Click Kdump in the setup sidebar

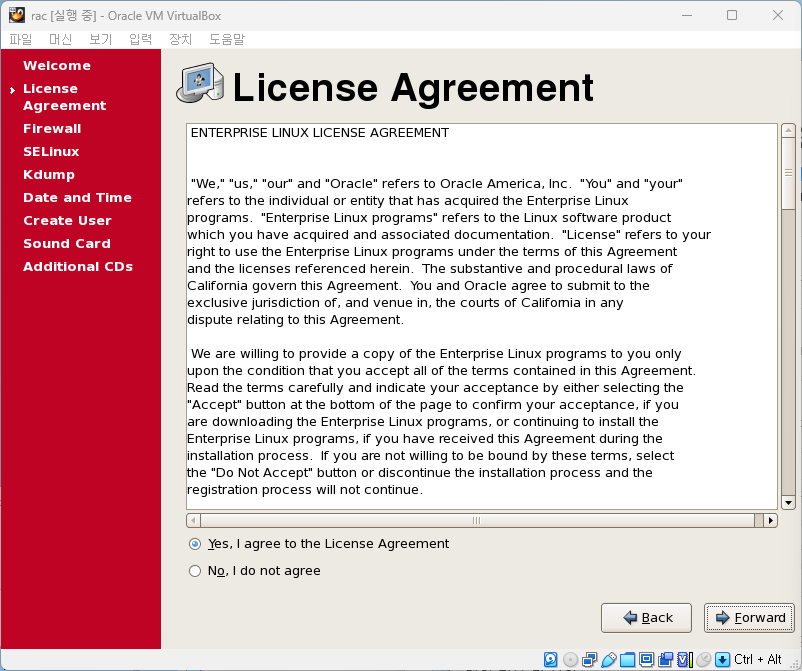[49, 174]
